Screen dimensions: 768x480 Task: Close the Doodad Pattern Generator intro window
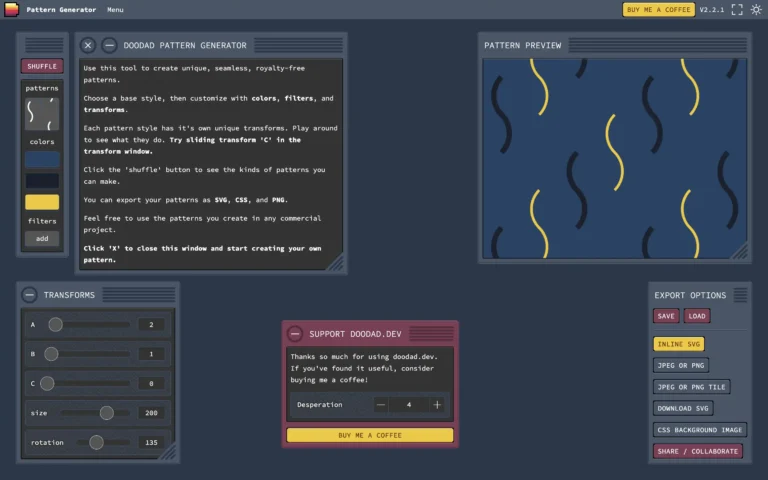[88, 45]
